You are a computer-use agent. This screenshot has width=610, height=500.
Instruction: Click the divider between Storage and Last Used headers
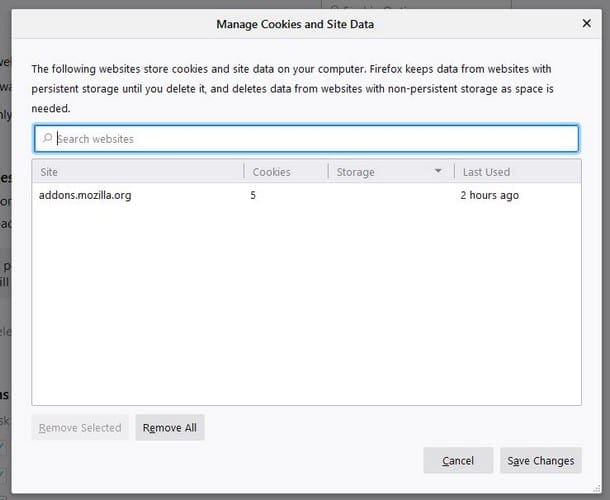pos(454,172)
